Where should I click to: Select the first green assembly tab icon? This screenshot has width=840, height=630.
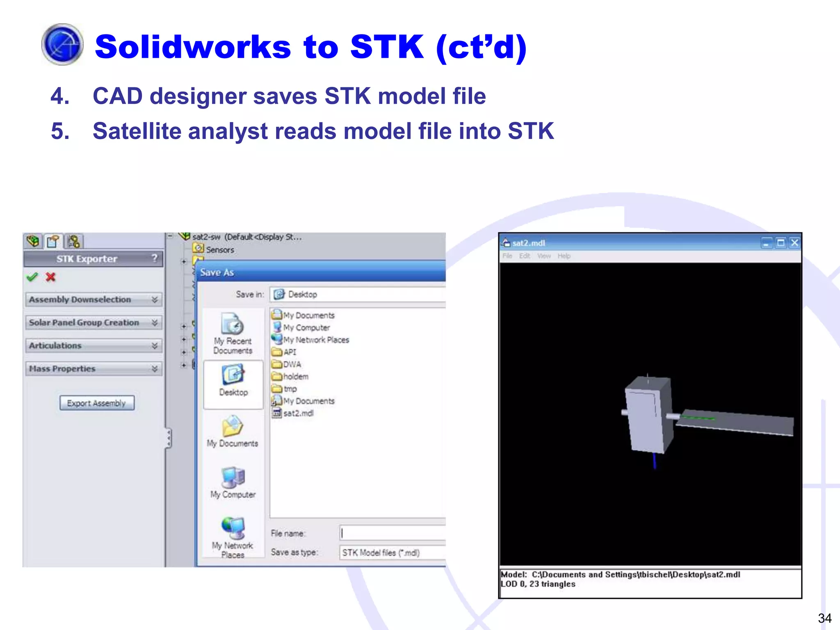[x=33, y=241]
